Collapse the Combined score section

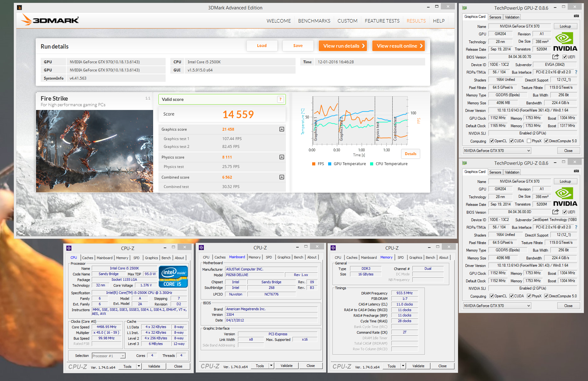pos(282,177)
